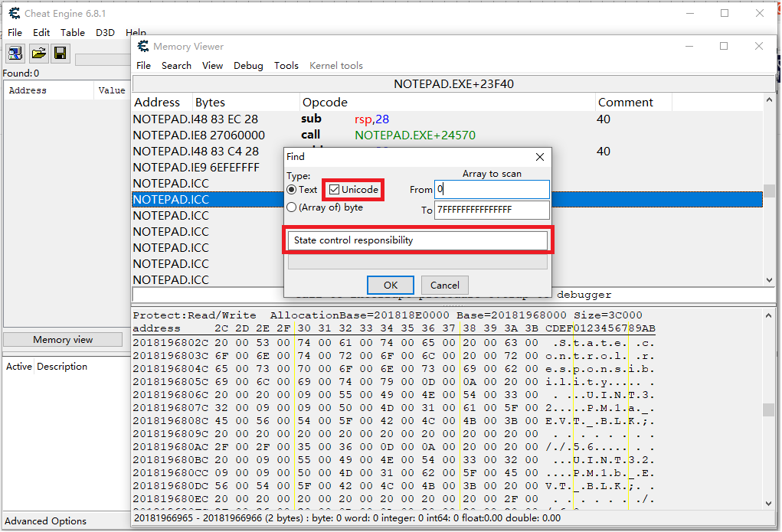The height and width of the screenshot is (532, 782).
Task: Open Cheat Engine D3D menu
Action: tap(105, 32)
